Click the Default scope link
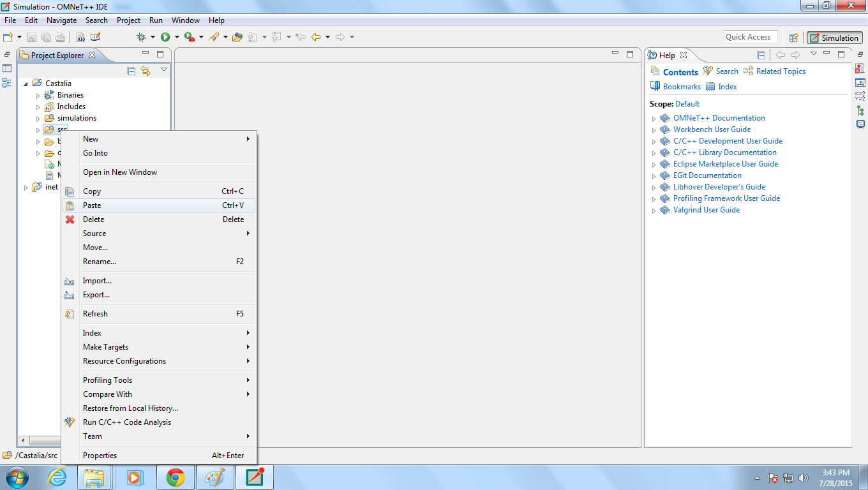Viewport: 868px width, 490px height. tap(687, 104)
